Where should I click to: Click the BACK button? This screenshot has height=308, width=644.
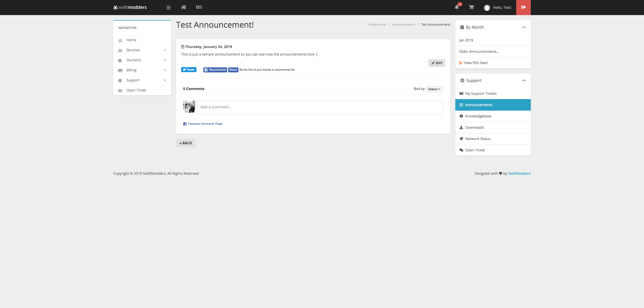click(186, 143)
